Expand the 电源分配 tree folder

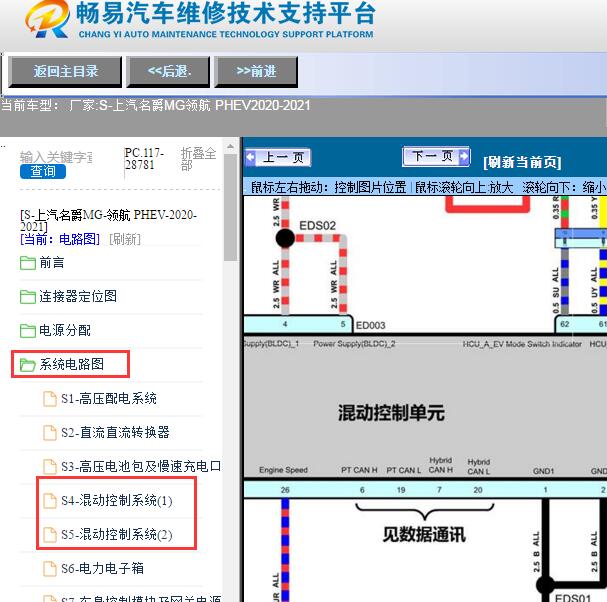click(x=65, y=330)
